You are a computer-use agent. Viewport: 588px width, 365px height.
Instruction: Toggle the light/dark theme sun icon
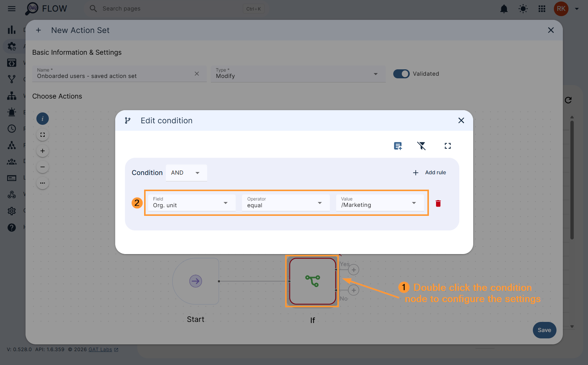[x=523, y=9]
